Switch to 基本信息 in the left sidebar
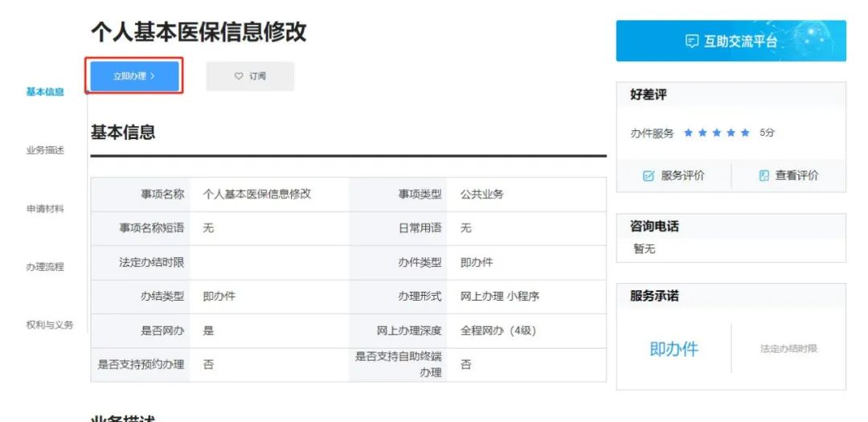 click(x=45, y=92)
